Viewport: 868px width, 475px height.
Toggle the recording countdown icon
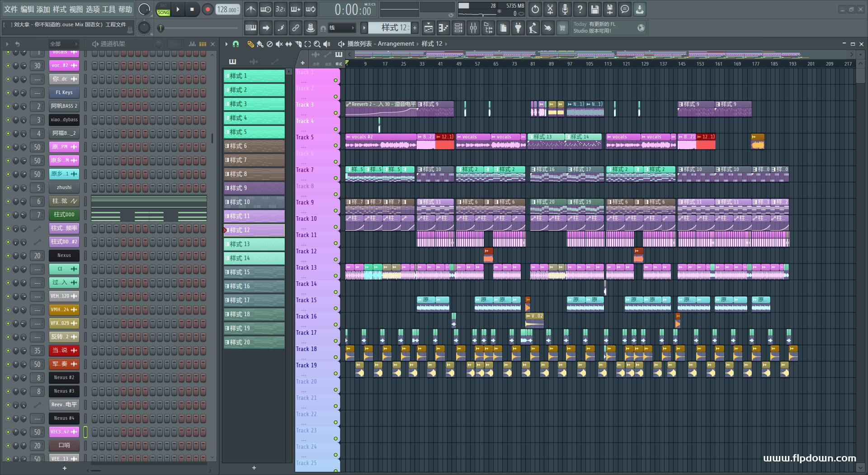coord(280,9)
